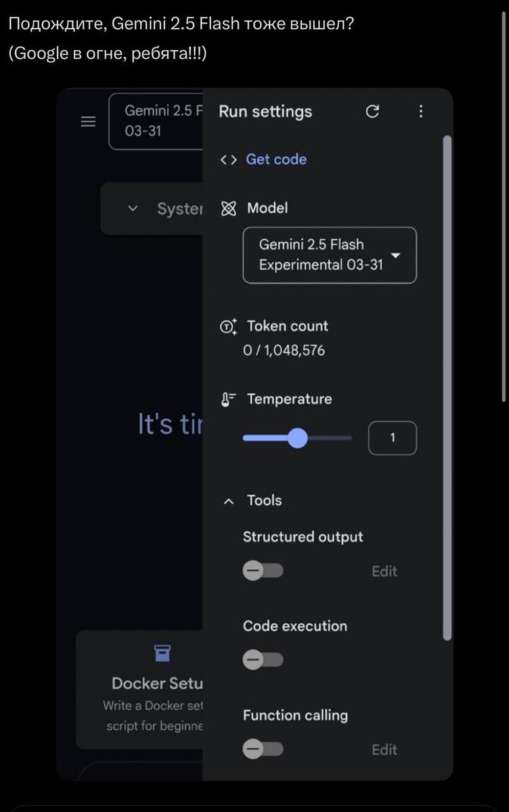Click the Token count icon
Image resolution: width=509 pixels, height=812 pixels.
click(x=229, y=327)
